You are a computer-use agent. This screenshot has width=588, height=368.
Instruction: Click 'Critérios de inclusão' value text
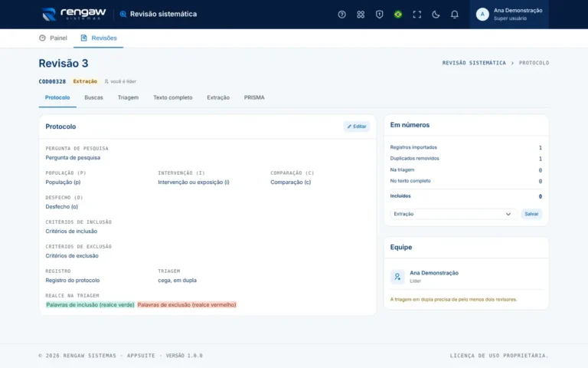tap(71, 232)
